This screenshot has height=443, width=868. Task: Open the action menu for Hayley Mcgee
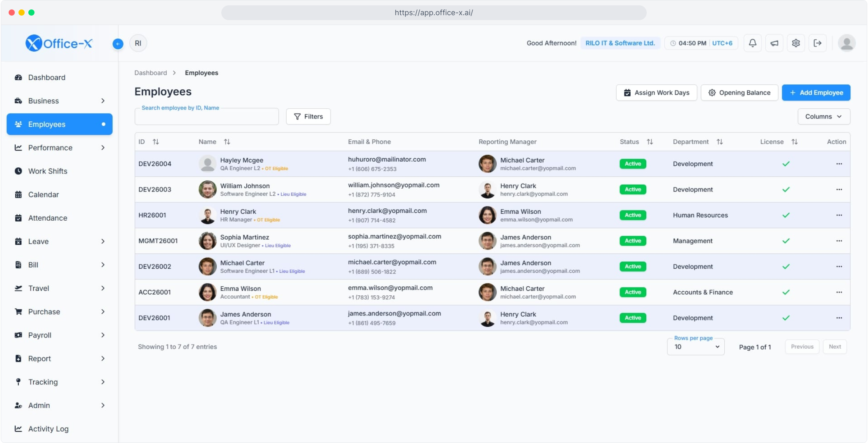click(x=839, y=164)
